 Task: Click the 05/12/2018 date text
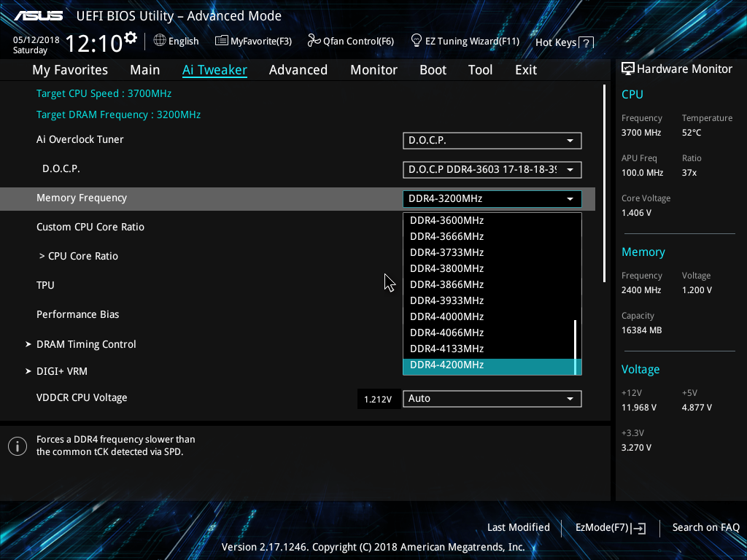click(x=36, y=40)
